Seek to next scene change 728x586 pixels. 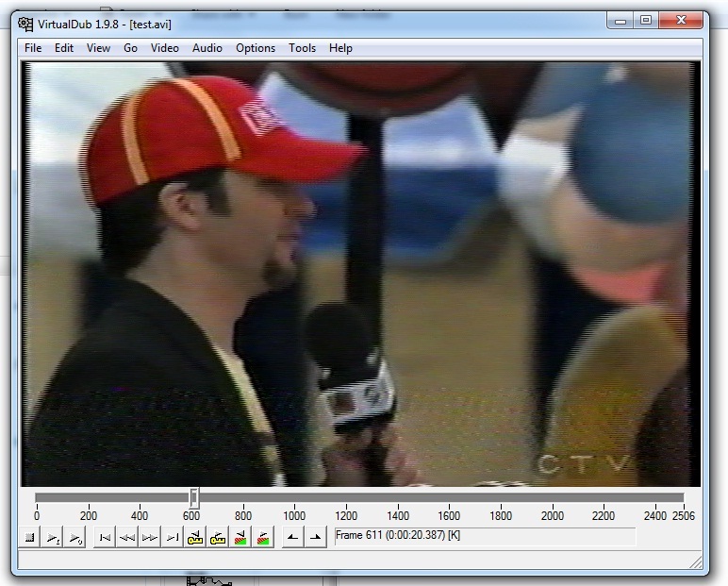pos(263,537)
